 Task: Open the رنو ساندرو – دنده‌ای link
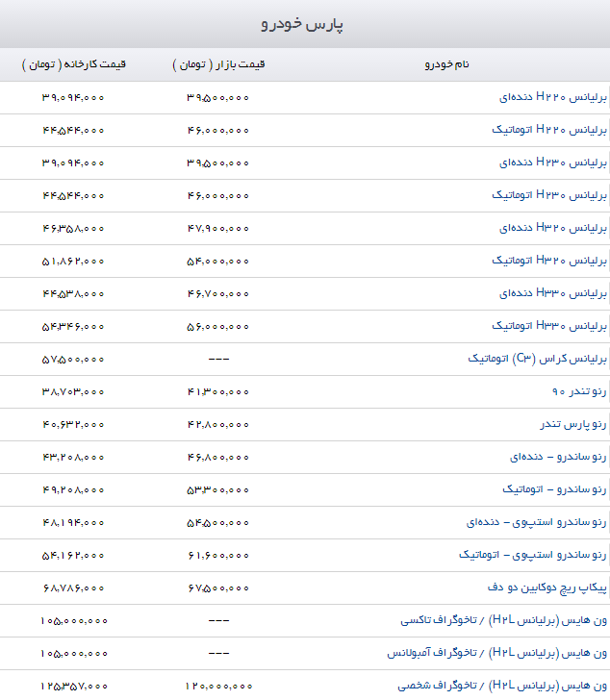click(x=558, y=457)
